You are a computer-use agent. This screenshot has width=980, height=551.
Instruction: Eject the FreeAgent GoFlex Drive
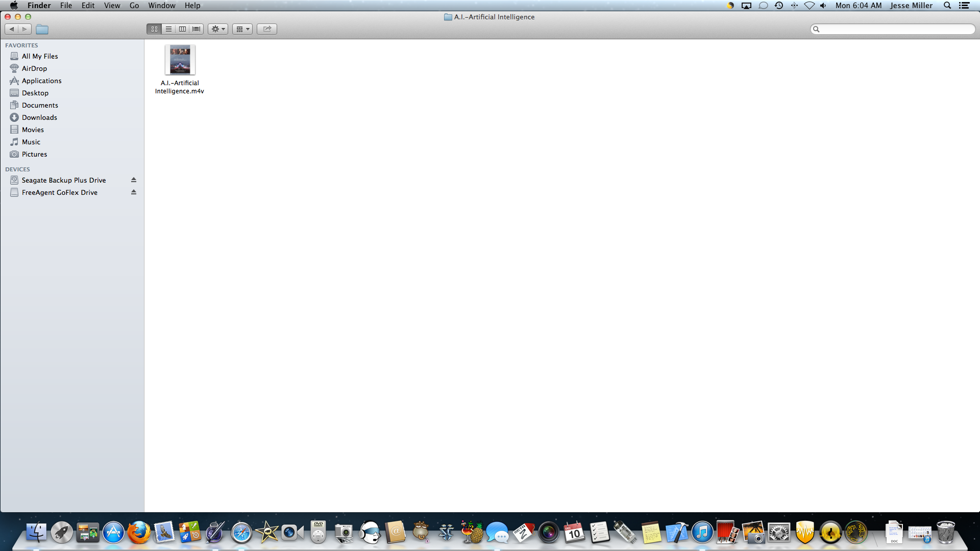134,192
